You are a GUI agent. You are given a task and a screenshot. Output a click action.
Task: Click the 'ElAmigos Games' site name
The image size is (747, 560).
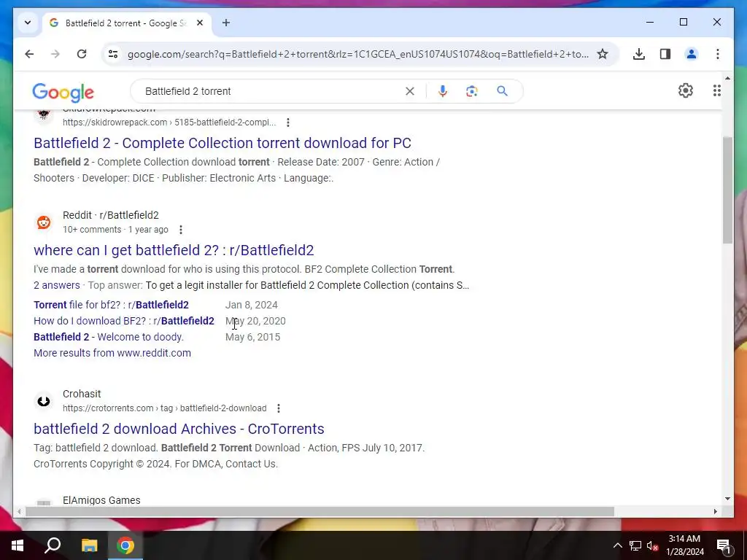tap(101, 500)
